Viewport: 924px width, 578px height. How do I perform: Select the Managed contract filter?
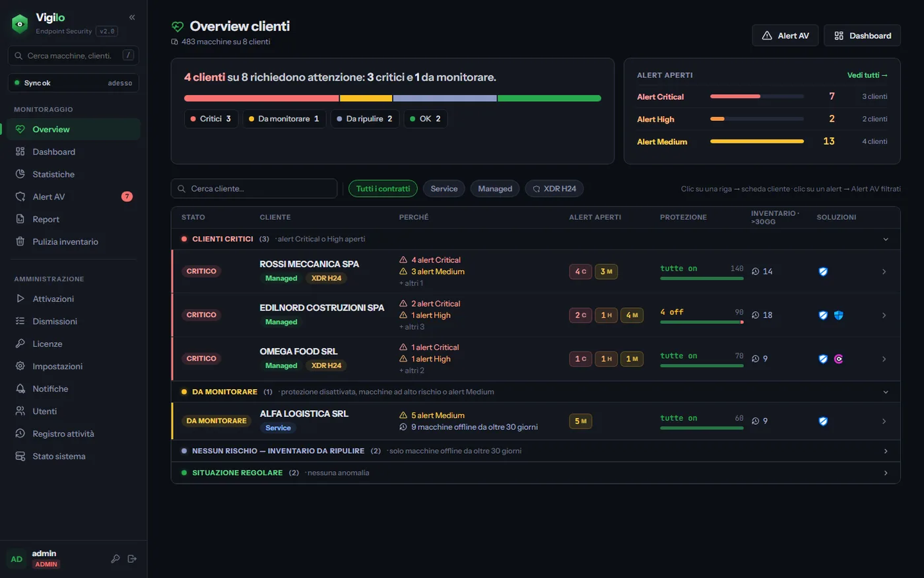[x=495, y=189]
